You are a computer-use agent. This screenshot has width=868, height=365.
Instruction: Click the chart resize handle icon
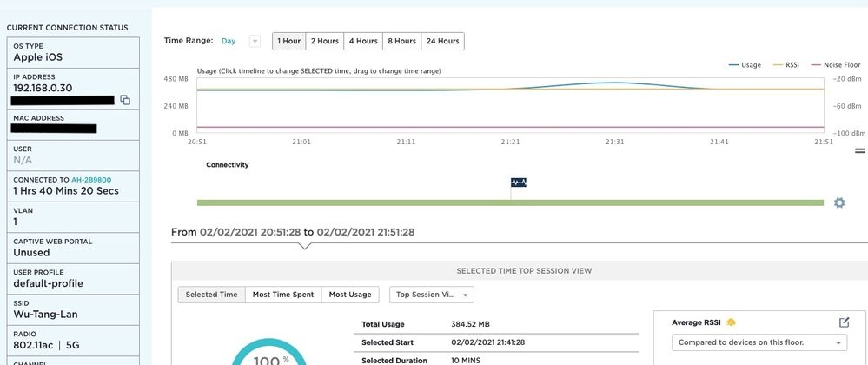[x=859, y=150]
